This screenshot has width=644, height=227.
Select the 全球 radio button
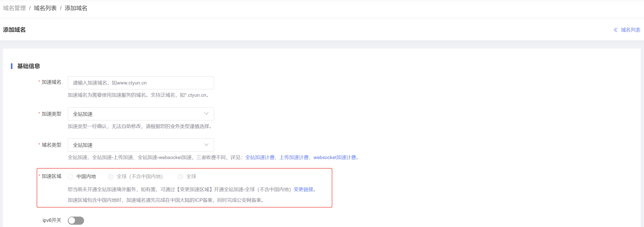click(x=180, y=177)
